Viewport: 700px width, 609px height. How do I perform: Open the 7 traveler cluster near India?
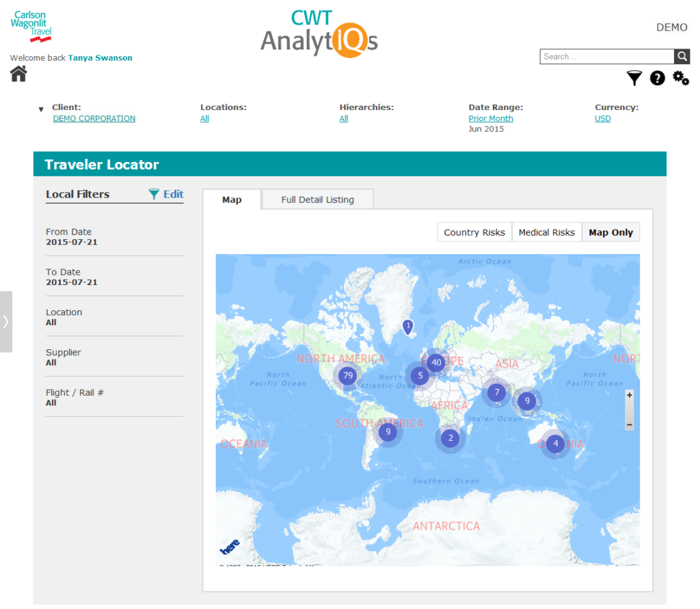[x=496, y=392]
